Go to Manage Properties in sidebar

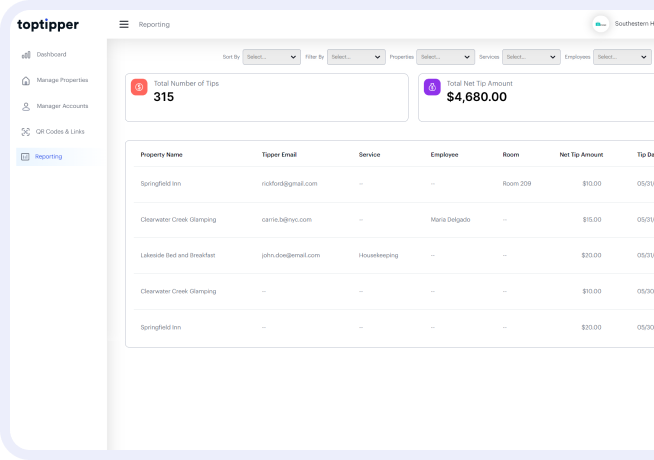point(62,80)
